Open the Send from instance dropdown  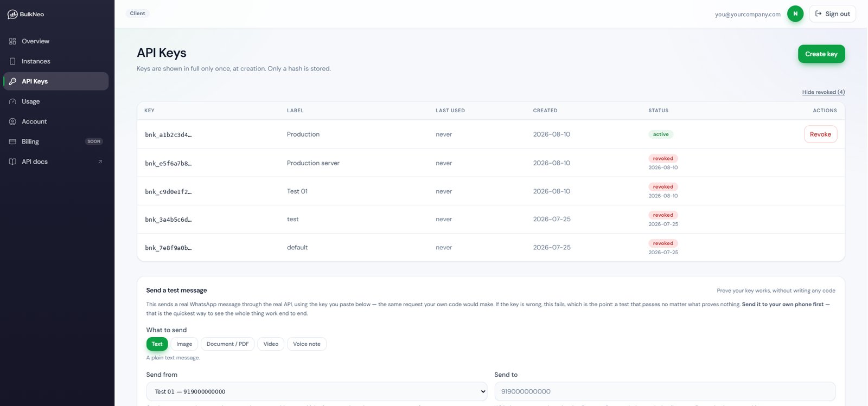coord(317,391)
